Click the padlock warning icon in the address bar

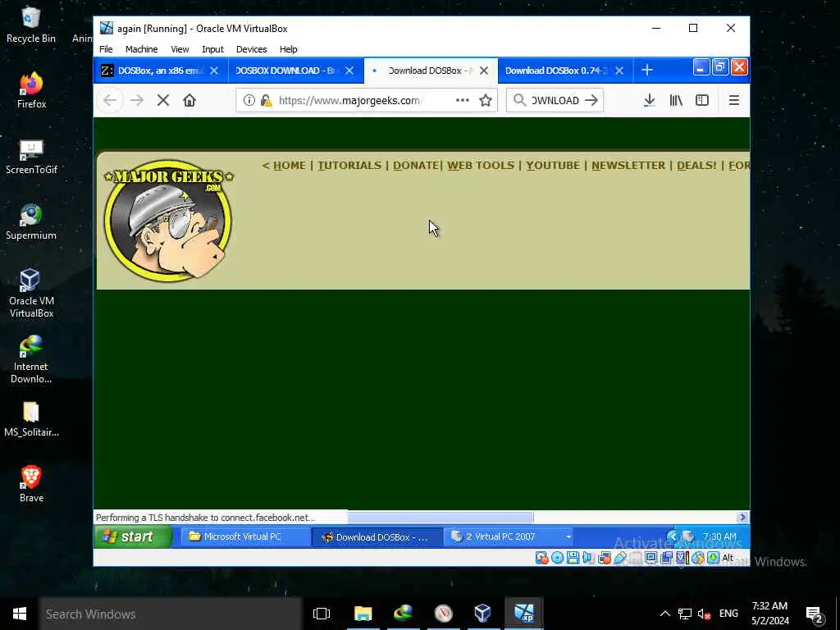tap(267, 100)
